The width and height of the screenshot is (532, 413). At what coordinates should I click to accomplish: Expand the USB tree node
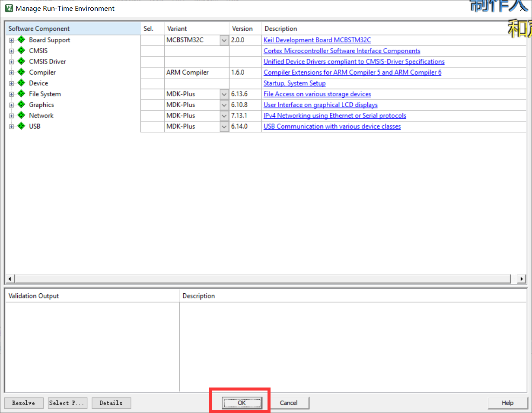[11, 127]
